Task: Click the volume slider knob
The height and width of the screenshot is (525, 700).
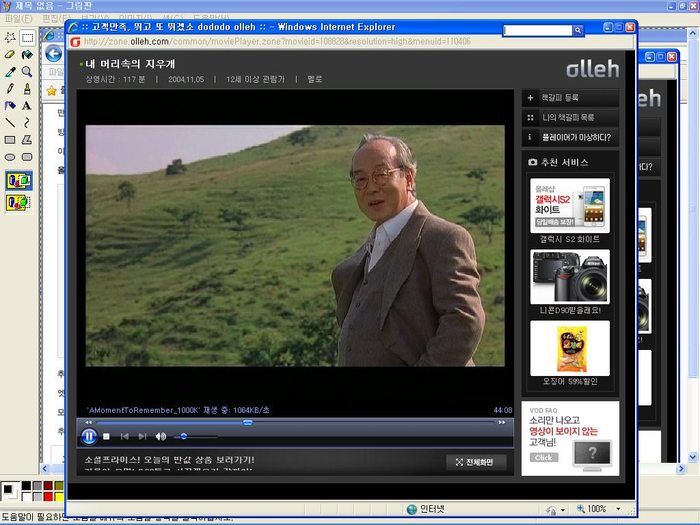Action: pyautogui.click(x=183, y=436)
